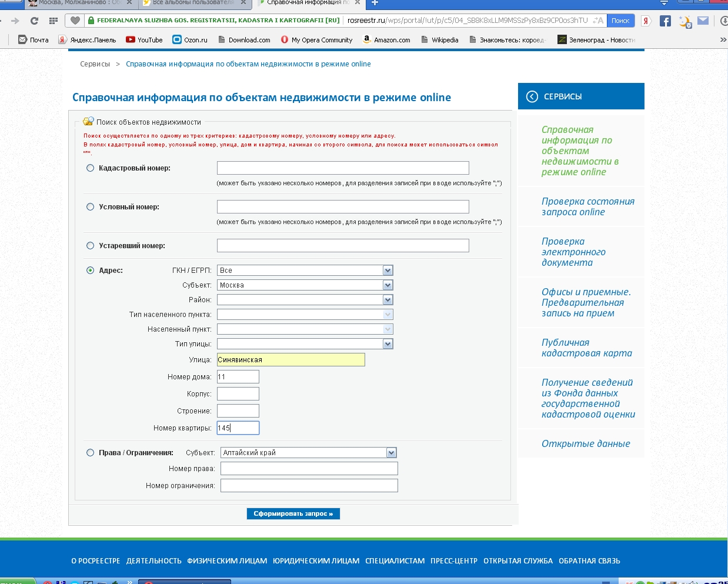Select the Кадастровый номер radio button
The width and height of the screenshot is (728, 584).
[x=90, y=168]
